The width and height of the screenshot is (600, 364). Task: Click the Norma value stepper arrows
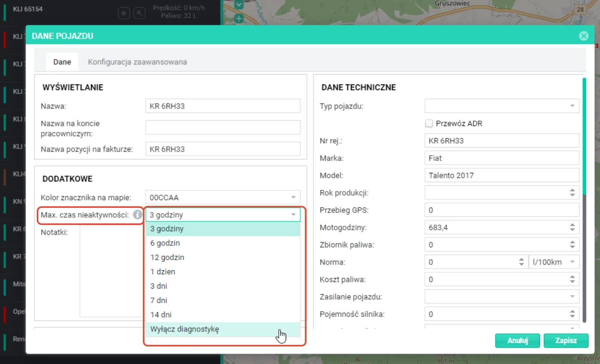(521, 262)
